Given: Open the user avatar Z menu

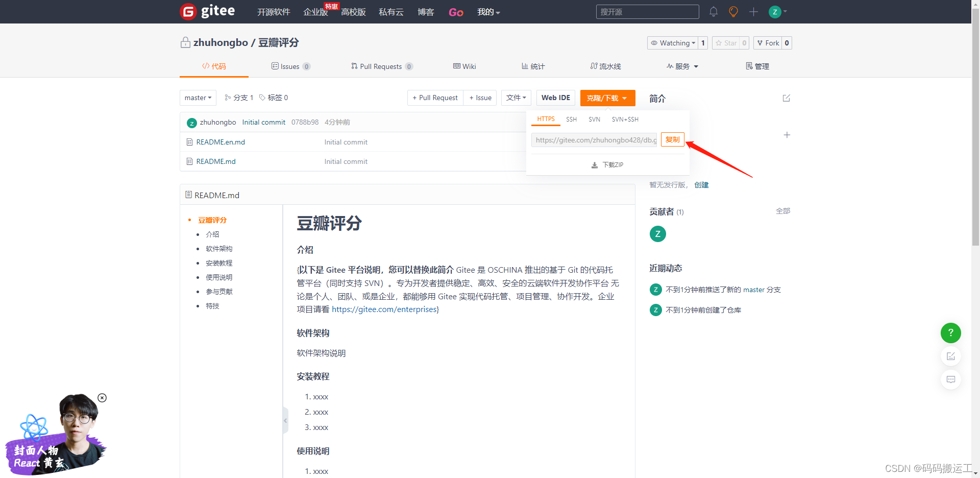Looking at the screenshot, I should point(778,12).
